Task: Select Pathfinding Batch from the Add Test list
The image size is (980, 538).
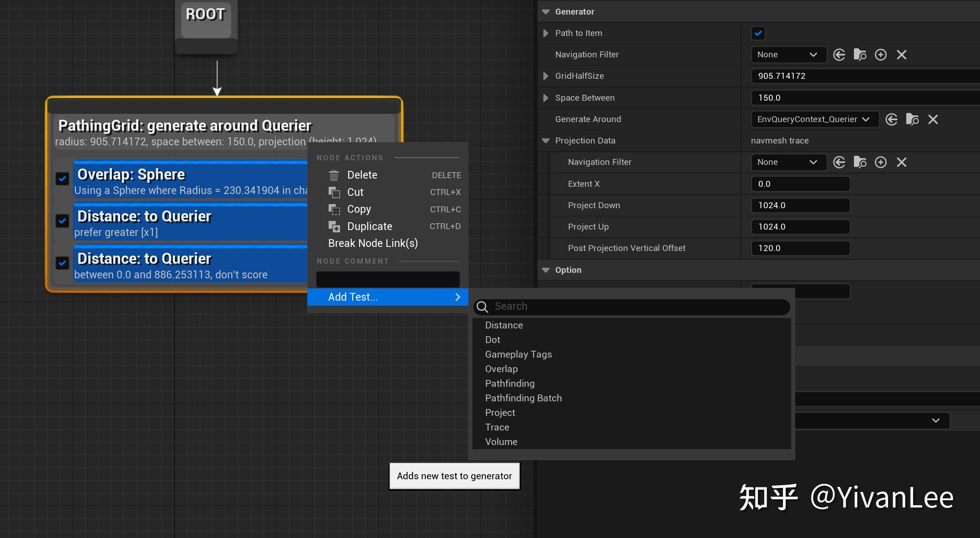Action: click(523, 398)
